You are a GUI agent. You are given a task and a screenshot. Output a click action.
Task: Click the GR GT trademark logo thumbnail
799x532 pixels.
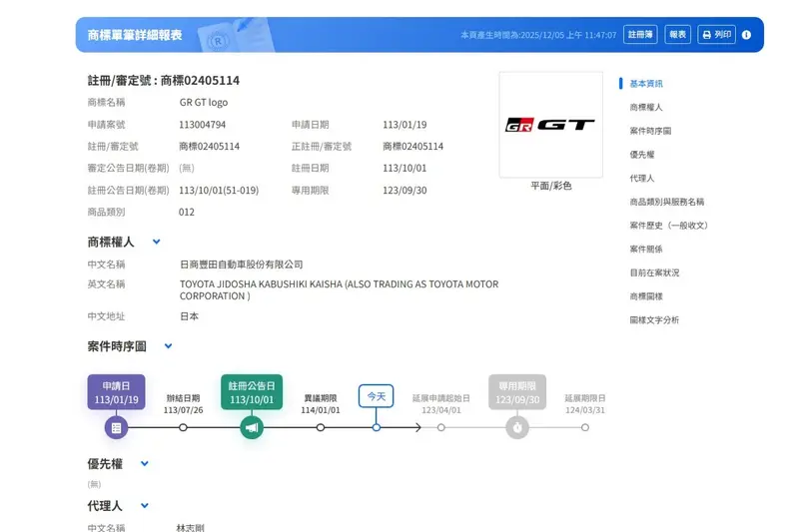click(551, 125)
